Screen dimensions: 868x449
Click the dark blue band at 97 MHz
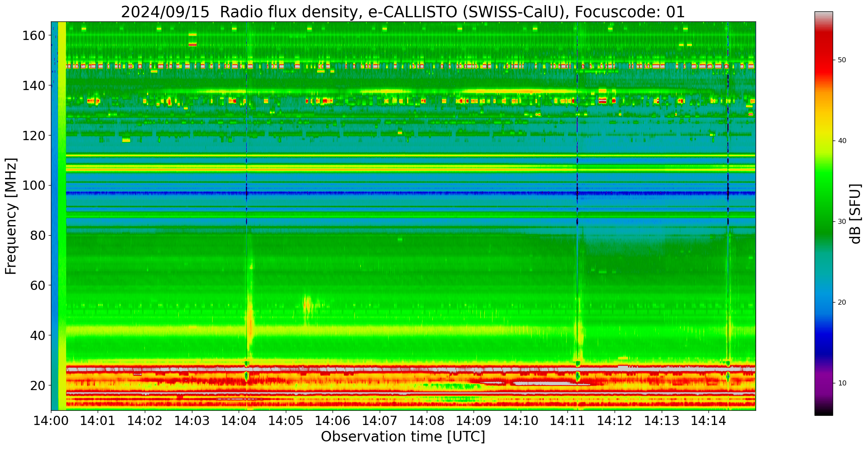click(410, 193)
